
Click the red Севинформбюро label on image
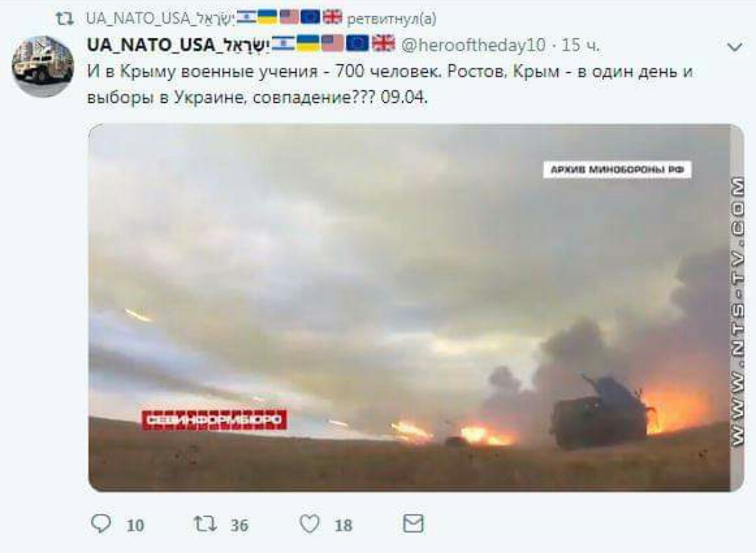213,420
